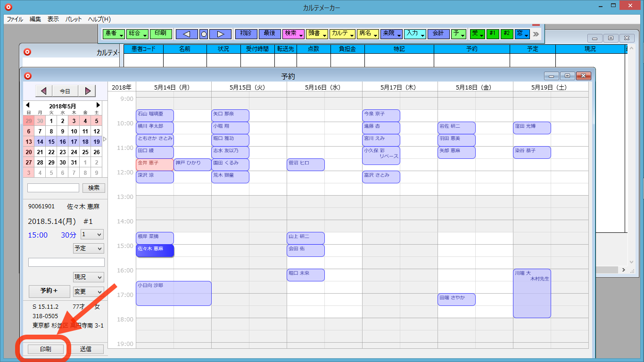Click the search text field above calendar list
644x362 pixels.
[53, 188]
